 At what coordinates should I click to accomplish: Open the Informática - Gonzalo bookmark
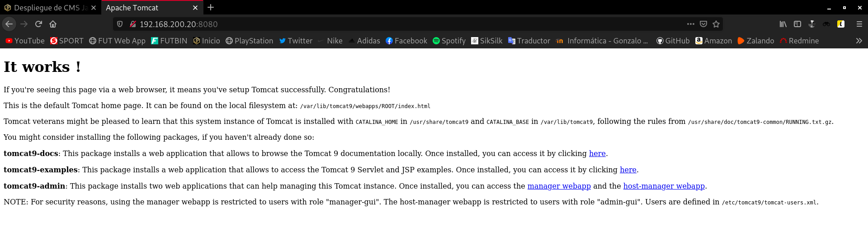[602, 41]
